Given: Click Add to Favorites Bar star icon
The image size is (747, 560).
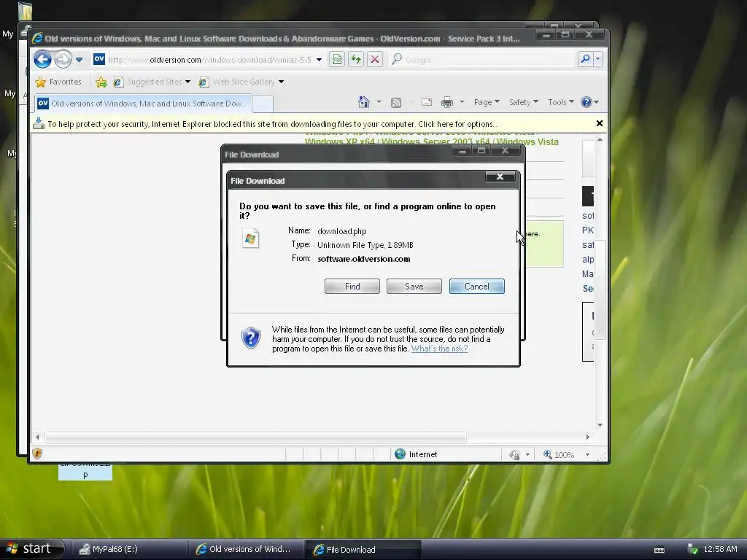Looking at the screenshot, I should pyautogui.click(x=101, y=82).
